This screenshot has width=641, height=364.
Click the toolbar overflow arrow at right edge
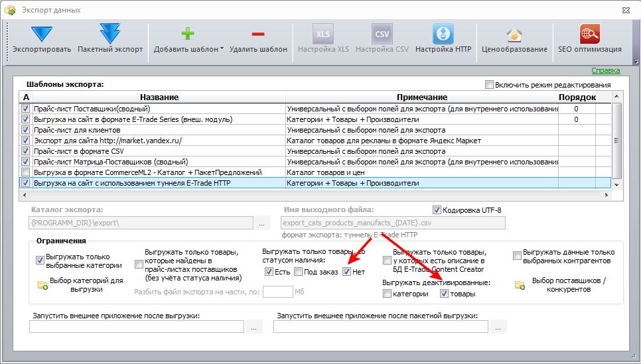pyautogui.click(x=636, y=61)
